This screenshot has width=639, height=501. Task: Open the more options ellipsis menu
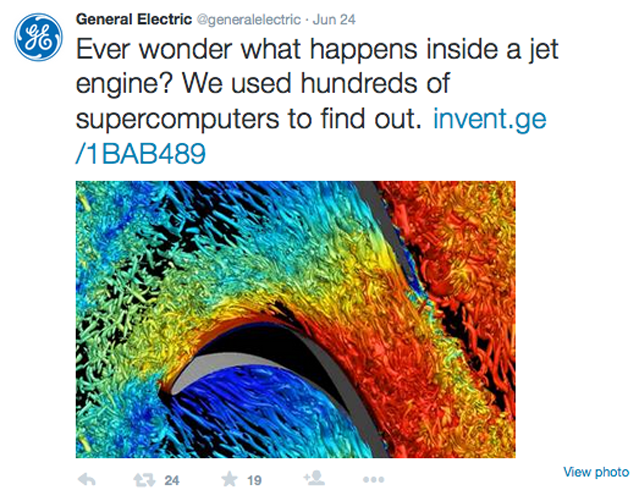tap(373, 480)
